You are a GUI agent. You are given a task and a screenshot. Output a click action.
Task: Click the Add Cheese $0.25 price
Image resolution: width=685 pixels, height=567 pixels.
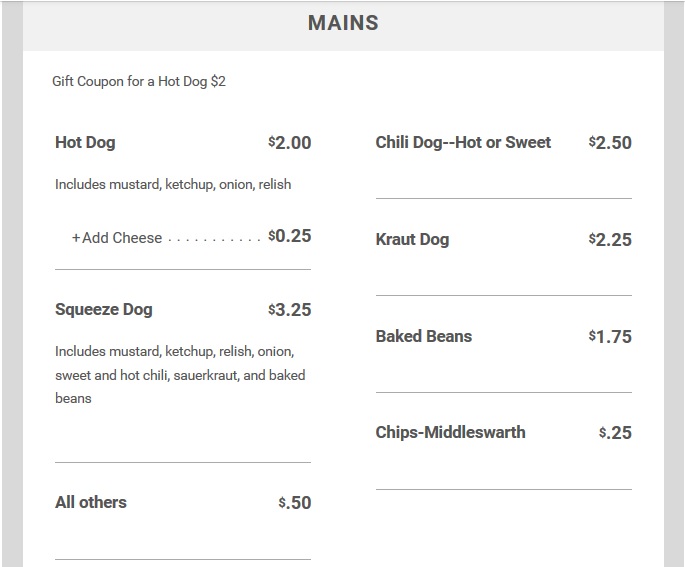[x=290, y=237]
